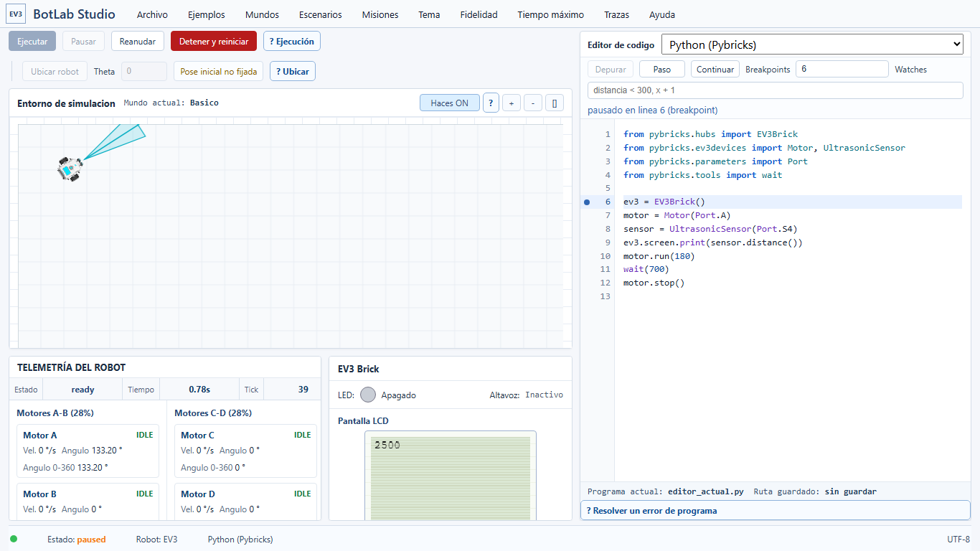Click the Altavoz Inactivo status
Image resolution: width=980 pixels, height=551 pixels.
[x=527, y=395]
